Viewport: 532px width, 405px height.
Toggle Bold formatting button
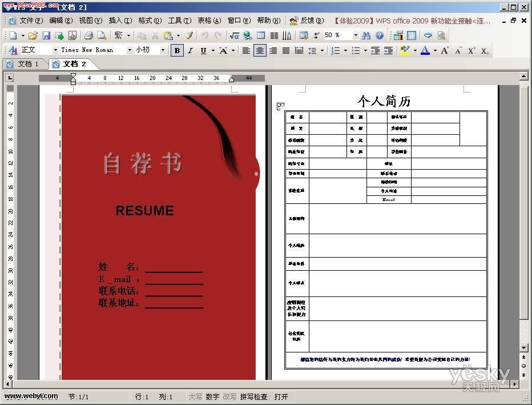(178, 50)
